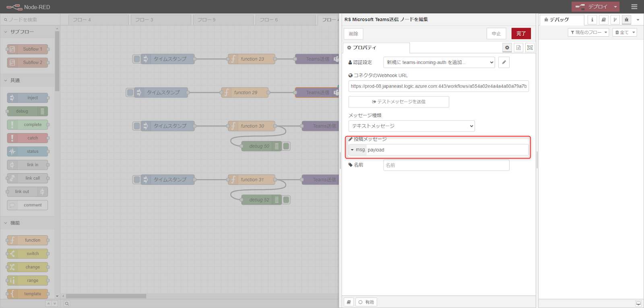Toggle the debug 50 node output button
The image size is (644, 308).
286,146
